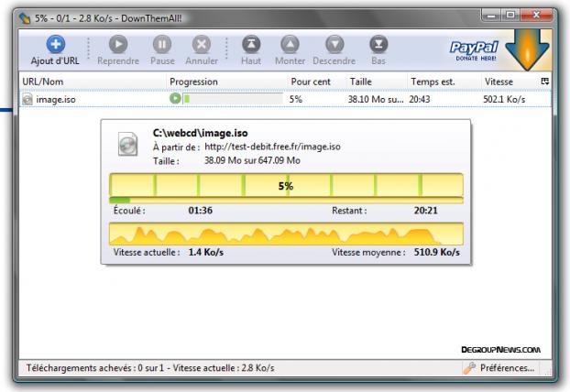570x392 pixels.
Task: Click the 38.09 Mo sur 647.09 Mo text
Action: [252, 160]
